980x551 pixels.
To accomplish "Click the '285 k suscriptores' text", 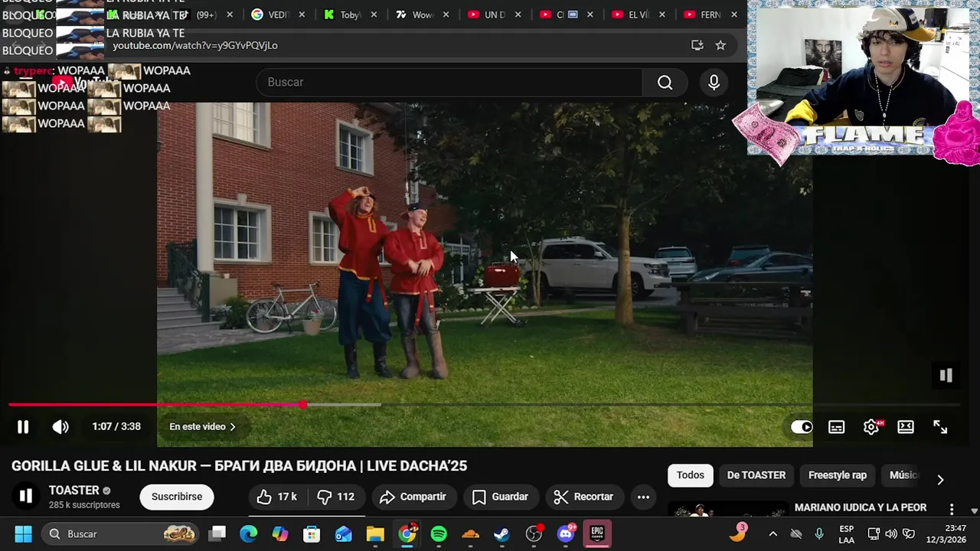I will 84,505.
